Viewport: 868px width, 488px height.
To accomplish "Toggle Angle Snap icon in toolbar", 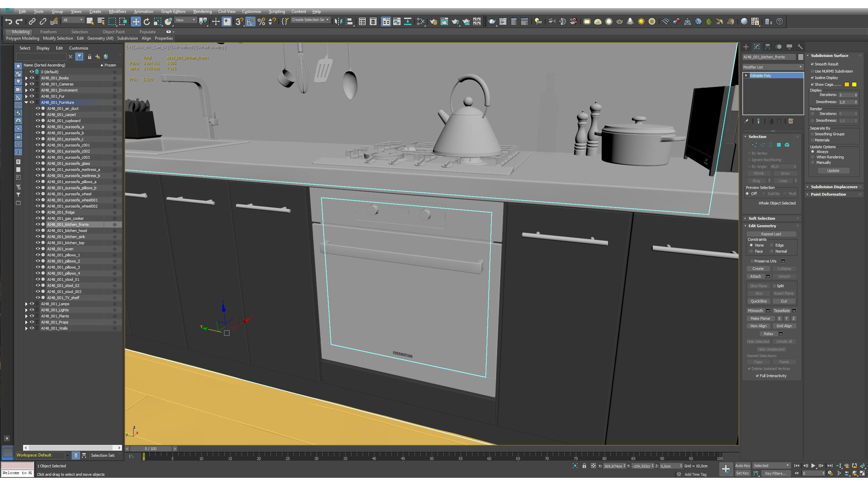I will point(250,22).
